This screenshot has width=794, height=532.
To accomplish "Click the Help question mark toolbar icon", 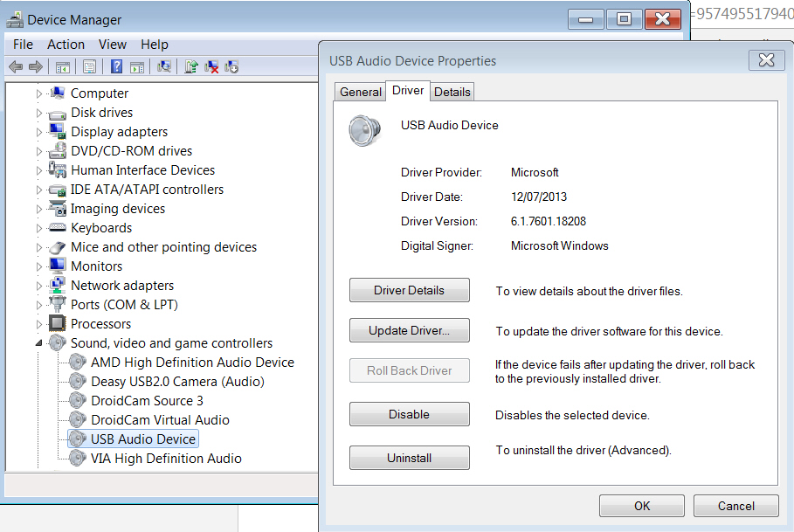I will click(x=114, y=66).
